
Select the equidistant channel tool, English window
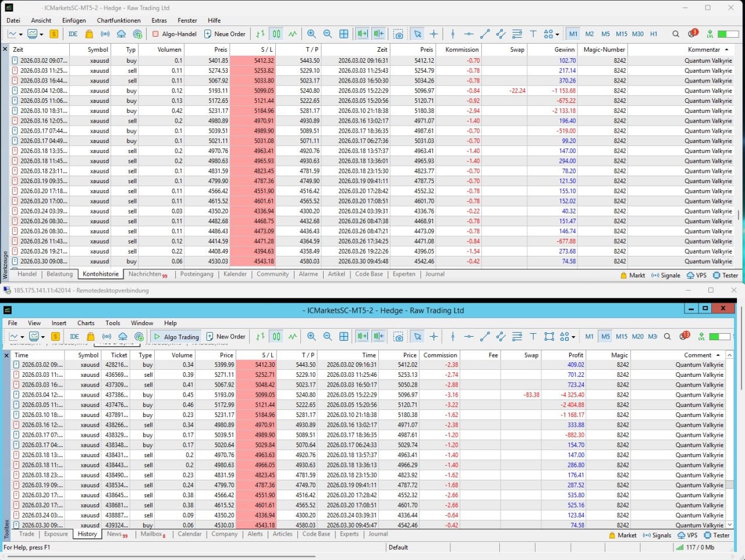click(x=501, y=336)
